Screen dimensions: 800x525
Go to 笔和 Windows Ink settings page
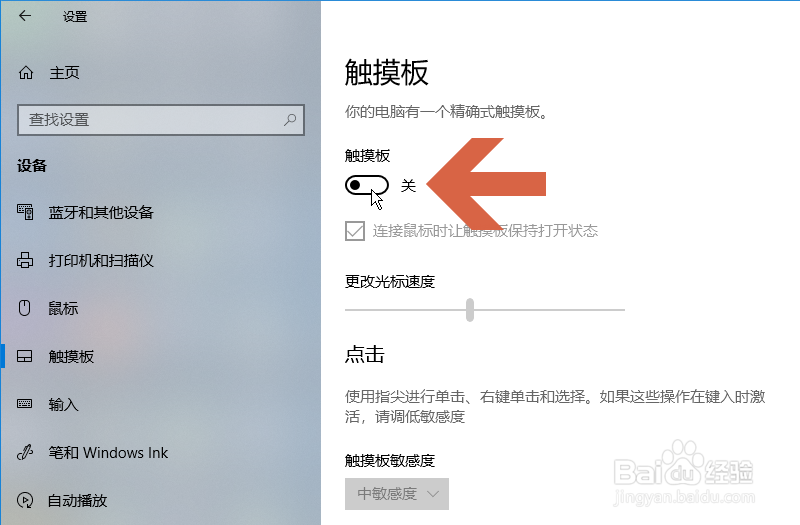point(108,453)
